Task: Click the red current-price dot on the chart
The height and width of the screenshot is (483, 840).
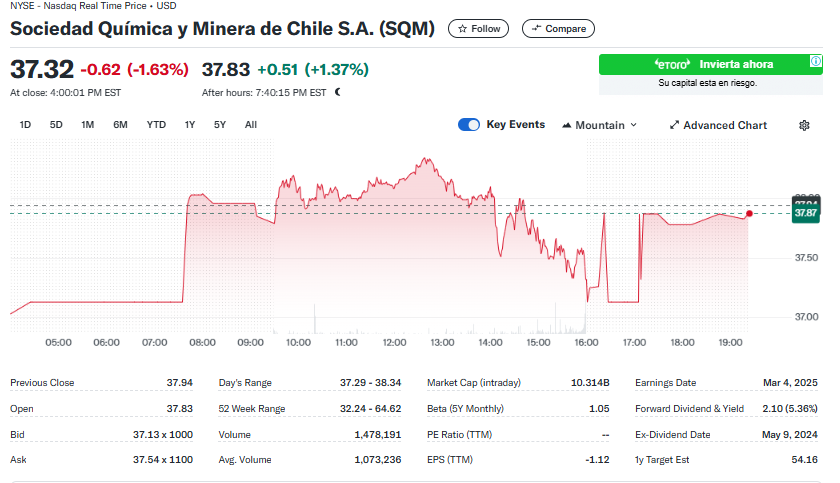Action: tap(749, 214)
